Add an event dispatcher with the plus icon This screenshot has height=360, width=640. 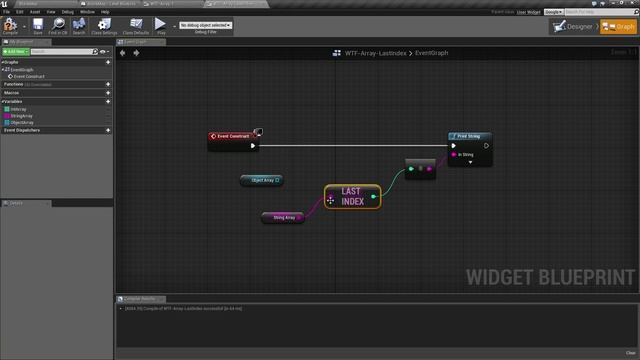click(x=108, y=130)
